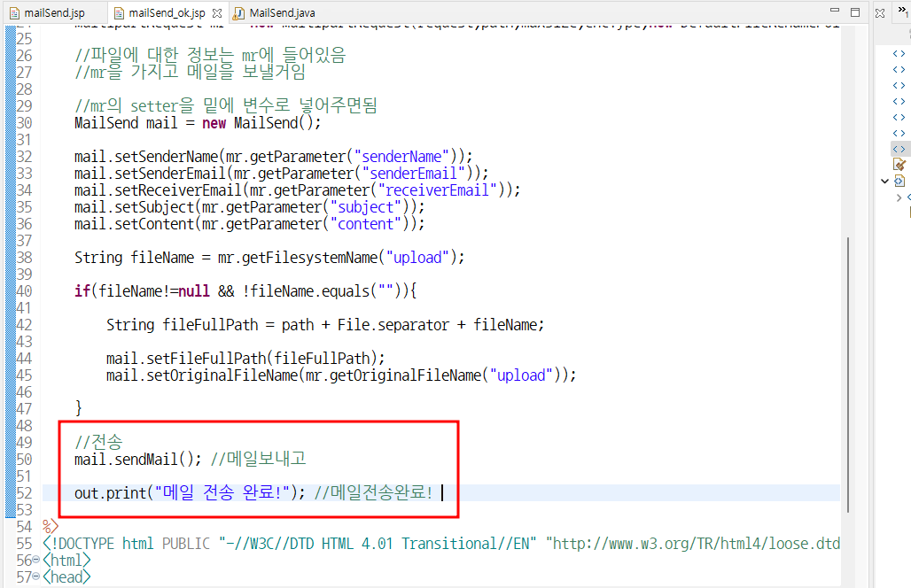This screenshot has height=588, width=911.
Task: Click the mail.sendMail(); statement
Action: 137,460
